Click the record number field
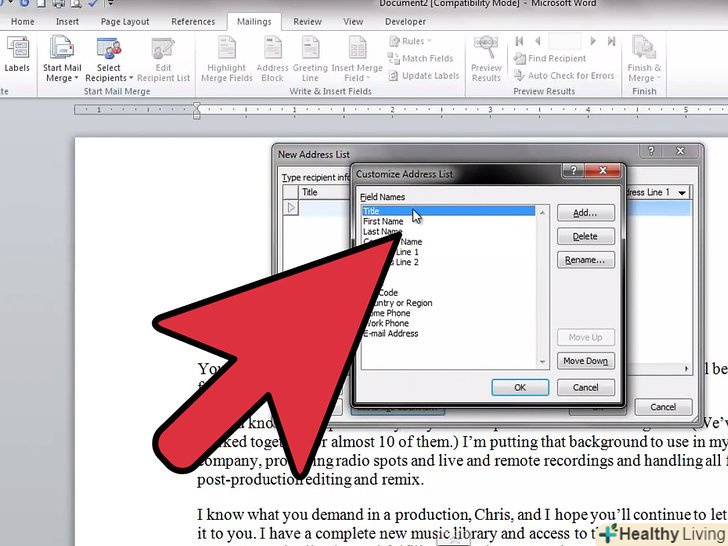This screenshot has height=546, width=728. [x=565, y=41]
